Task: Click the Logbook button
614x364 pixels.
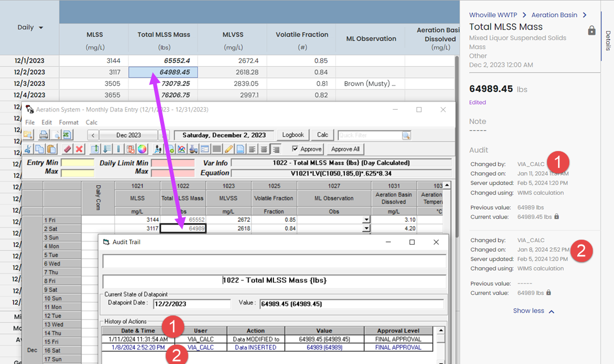Action: (x=292, y=135)
